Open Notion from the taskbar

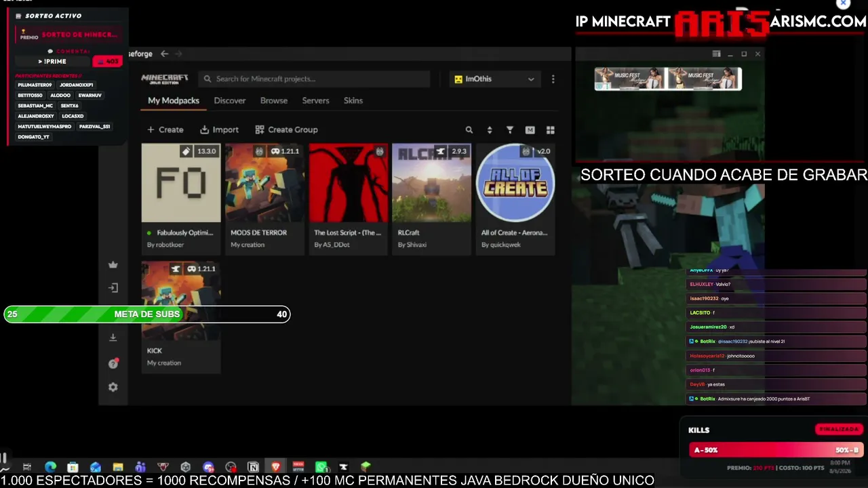coord(253,467)
